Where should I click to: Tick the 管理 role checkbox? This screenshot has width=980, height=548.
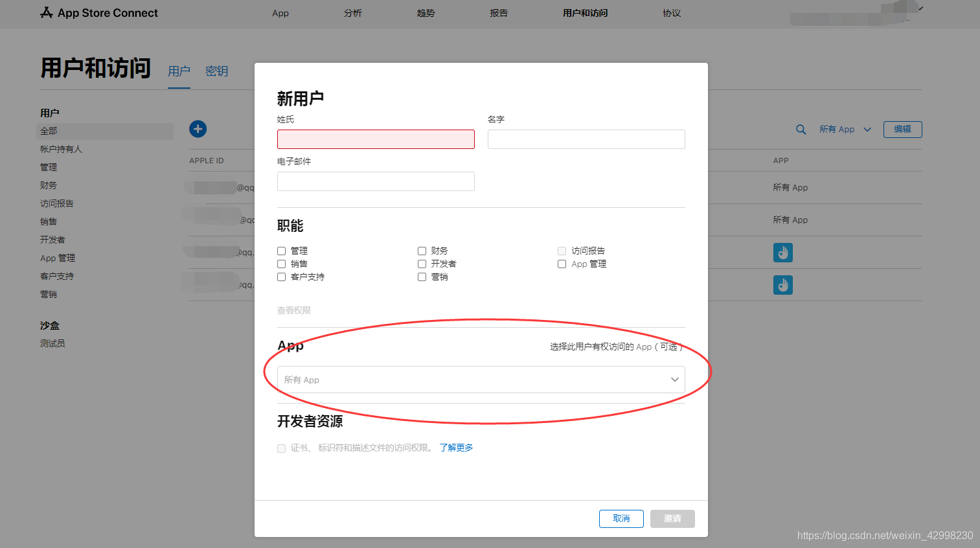coord(282,251)
